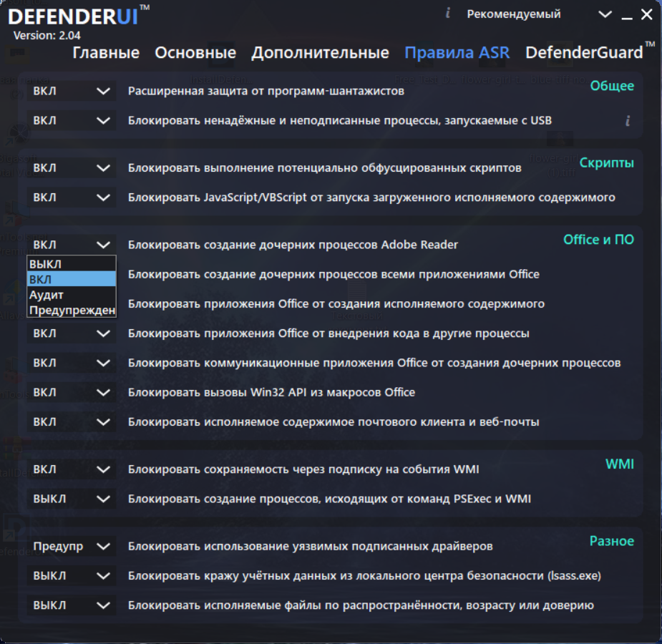662x644 pixels.
Task: Open dropdown for obfuscated scripts rule
Action: (x=72, y=168)
